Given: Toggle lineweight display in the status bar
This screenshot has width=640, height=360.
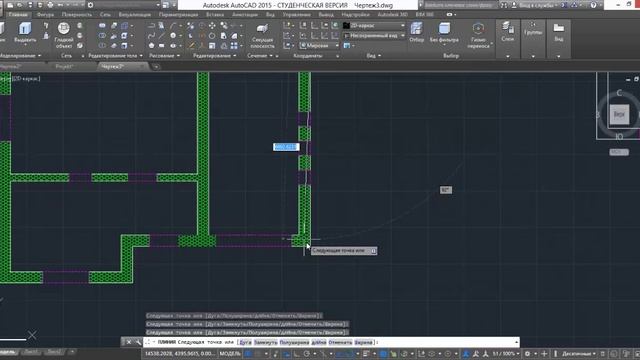Looking at the screenshot, I should tap(366, 353).
